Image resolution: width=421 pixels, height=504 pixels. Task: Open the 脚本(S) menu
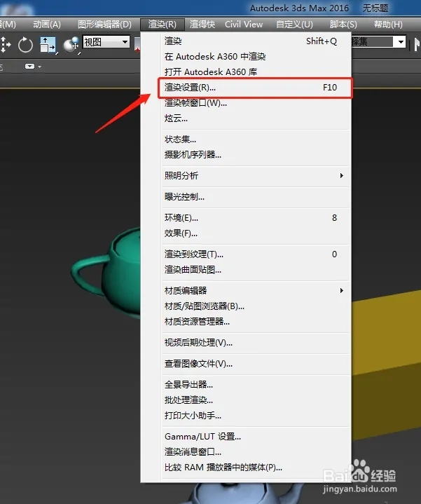pos(343,25)
